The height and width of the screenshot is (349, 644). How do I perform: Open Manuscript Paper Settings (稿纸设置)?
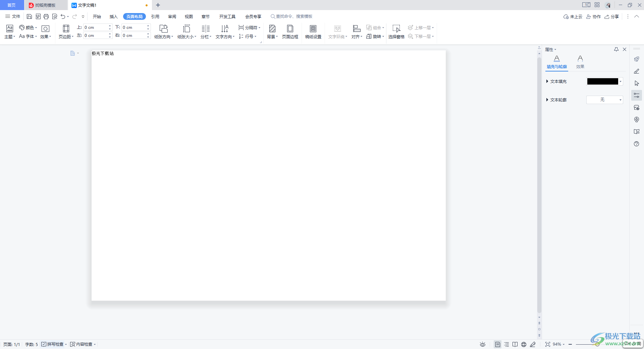(313, 32)
